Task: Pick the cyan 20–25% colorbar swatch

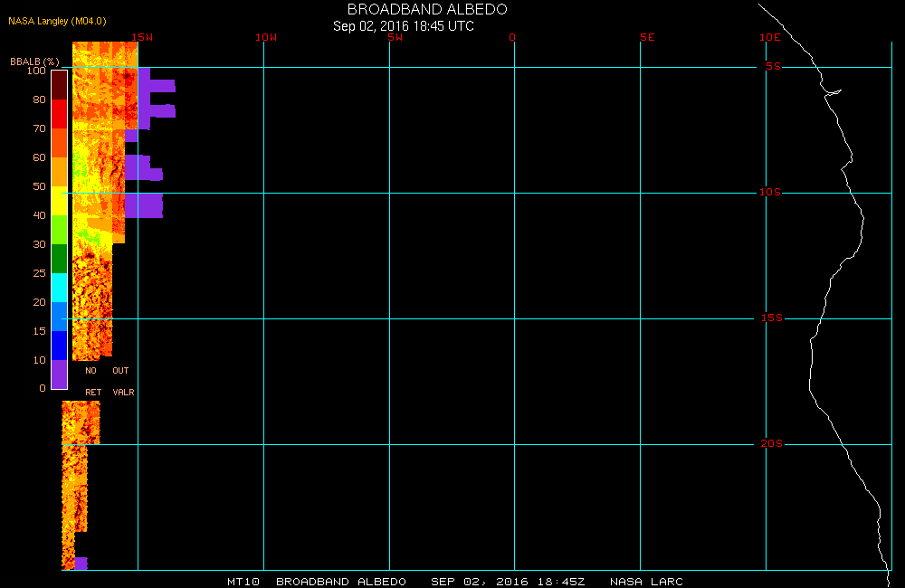Action: [x=60, y=288]
